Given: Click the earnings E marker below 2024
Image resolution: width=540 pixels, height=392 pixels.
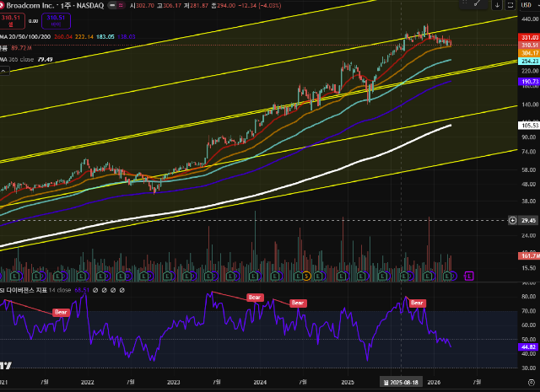Looking at the screenshot, I should pyautogui.click(x=254, y=276).
